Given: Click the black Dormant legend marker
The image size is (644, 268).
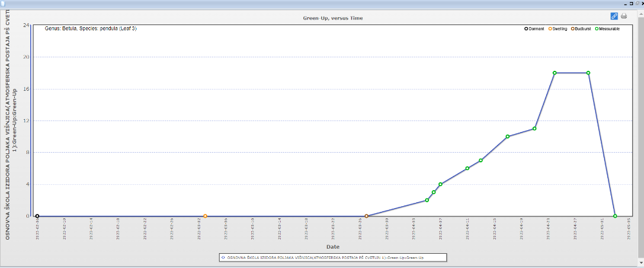Looking at the screenshot, I should [x=526, y=29].
